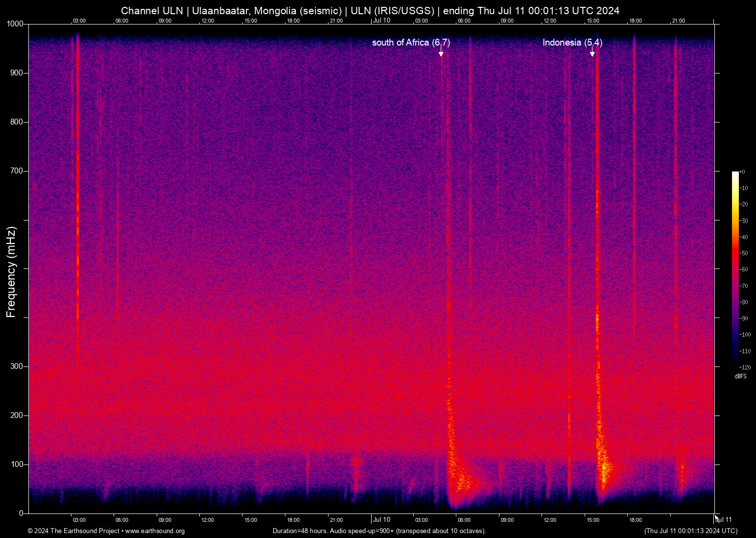This screenshot has height=538, width=756.
Task: Click the dBFS label below the colorbar
Action: coord(741,376)
